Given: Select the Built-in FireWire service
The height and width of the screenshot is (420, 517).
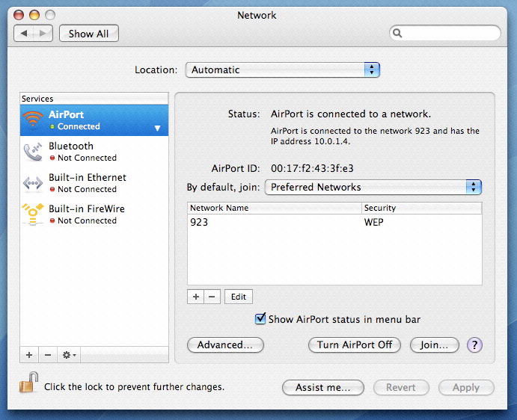Looking at the screenshot, I should [x=94, y=214].
